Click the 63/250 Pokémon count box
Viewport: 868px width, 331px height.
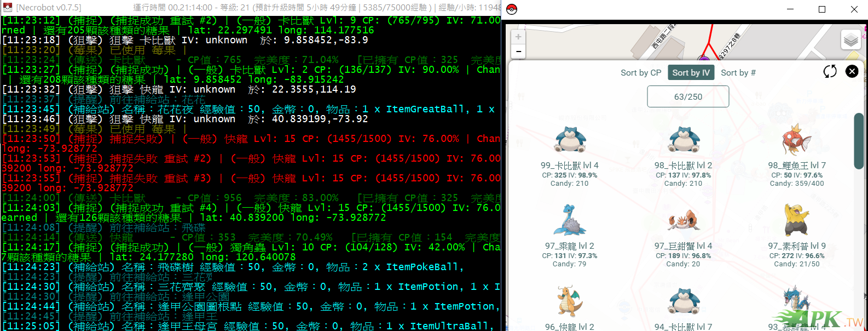(688, 96)
